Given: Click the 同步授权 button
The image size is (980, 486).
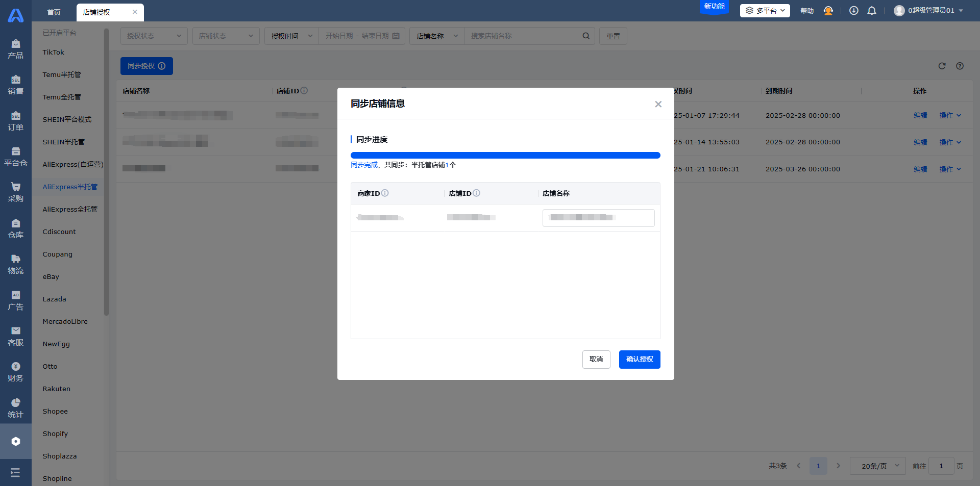Looking at the screenshot, I should 146,66.
